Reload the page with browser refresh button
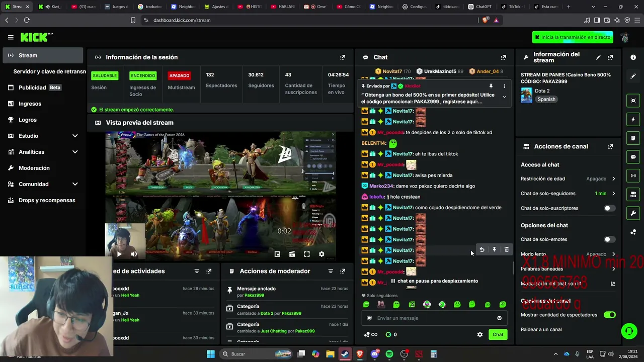The width and height of the screenshot is (644, 362). pos(27,20)
